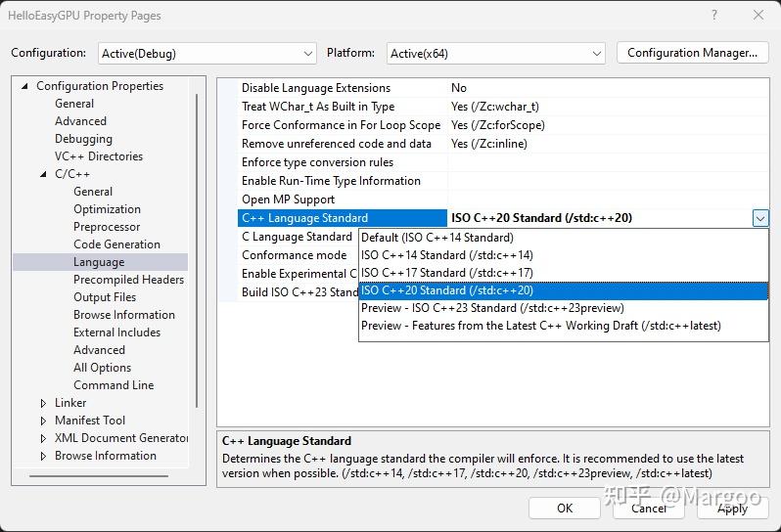Open the Code Generation page
Viewport: 781px width, 532px height.
coord(117,244)
